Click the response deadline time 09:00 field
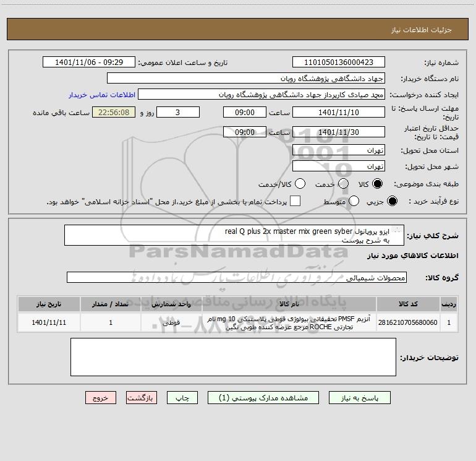476x461 pixels. point(245,112)
